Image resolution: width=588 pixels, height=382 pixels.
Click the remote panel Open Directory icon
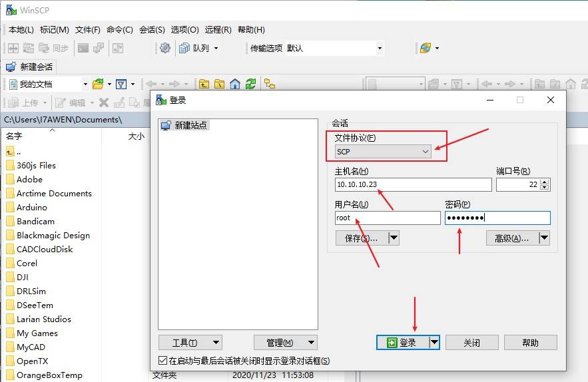click(x=434, y=84)
